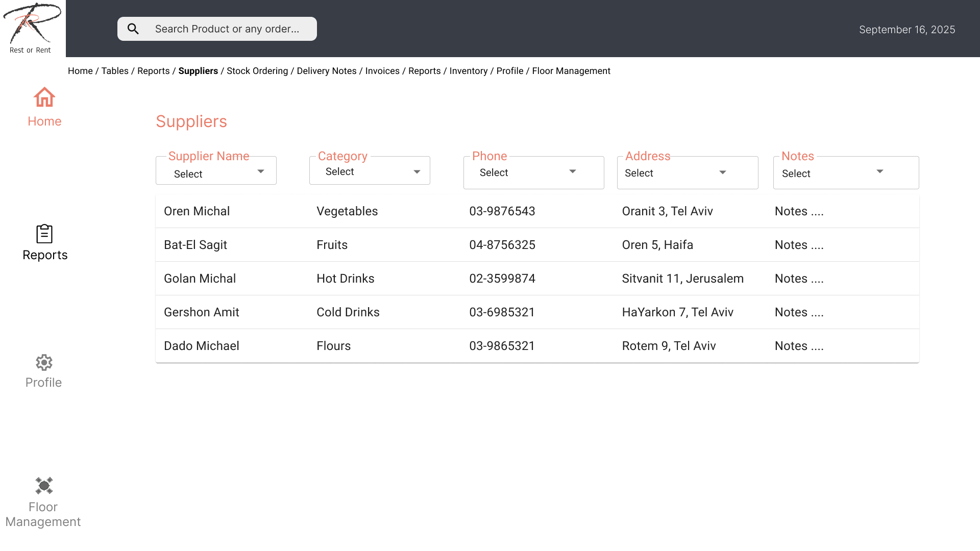Screen dimensions: 980x551
Task: Expand the Supplier Name dropdown
Action: click(x=216, y=171)
